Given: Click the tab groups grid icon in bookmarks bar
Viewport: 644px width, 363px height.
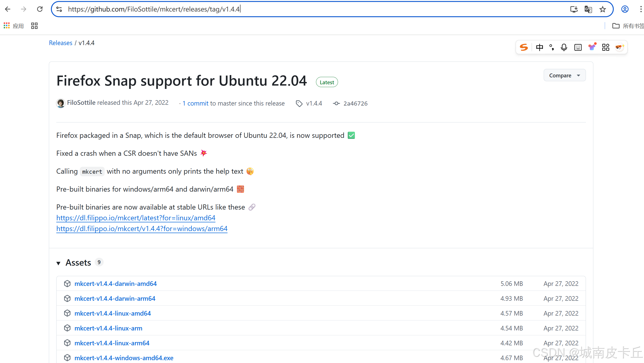Looking at the screenshot, I should (34, 26).
